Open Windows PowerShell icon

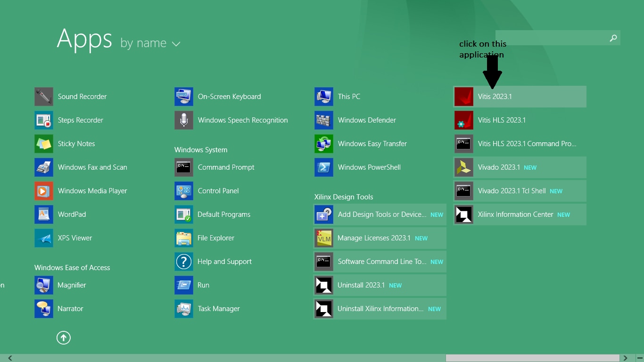[x=324, y=167]
